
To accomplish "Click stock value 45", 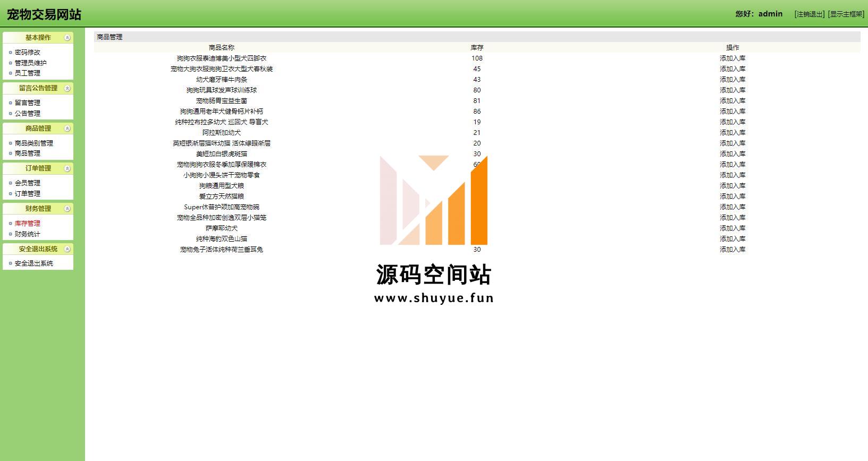I will [x=477, y=69].
